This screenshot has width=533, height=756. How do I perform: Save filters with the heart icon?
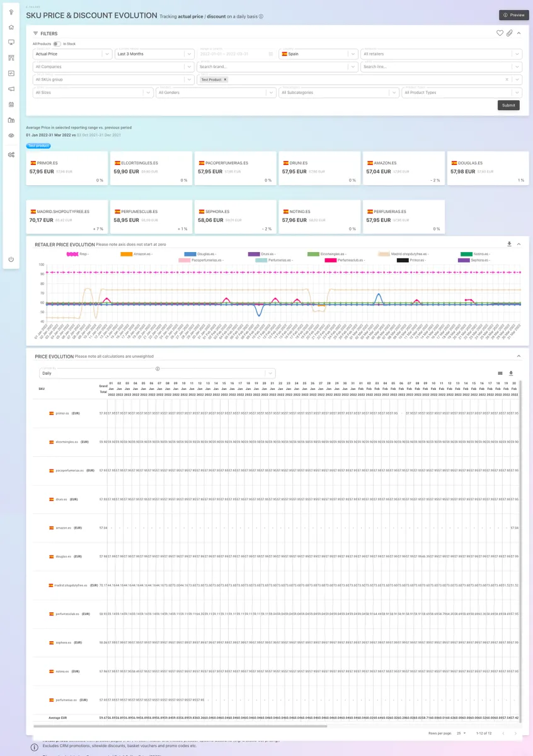coord(500,33)
